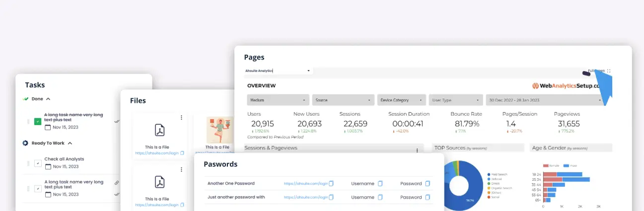Screen dimensions: 644x211
Task: Click the link attachment icon on last task
Action: click(x=117, y=183)
